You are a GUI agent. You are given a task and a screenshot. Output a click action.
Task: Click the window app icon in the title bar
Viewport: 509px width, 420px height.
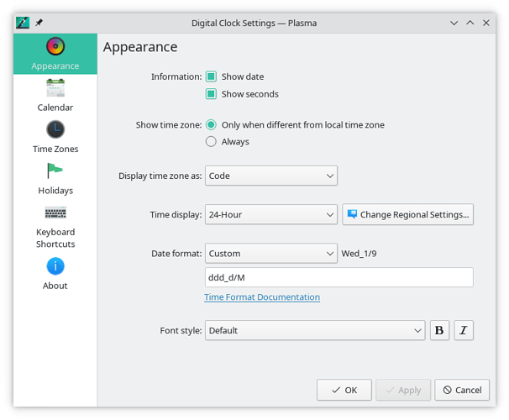(23, 23)
